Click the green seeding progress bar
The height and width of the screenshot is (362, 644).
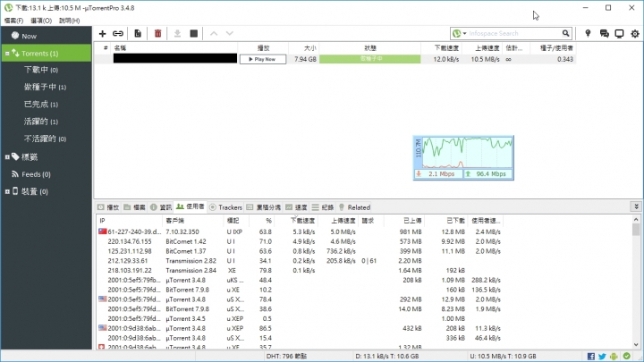[x=370, y=59]
